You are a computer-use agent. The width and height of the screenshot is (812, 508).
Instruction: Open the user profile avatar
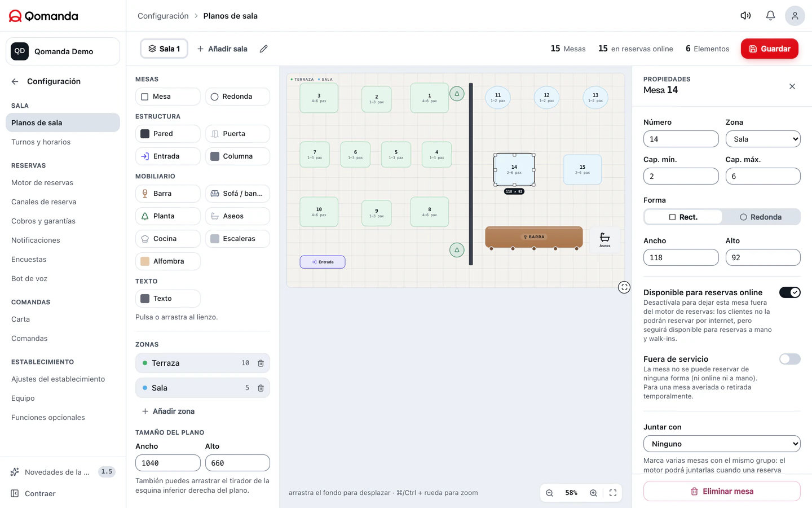(795, 16)
